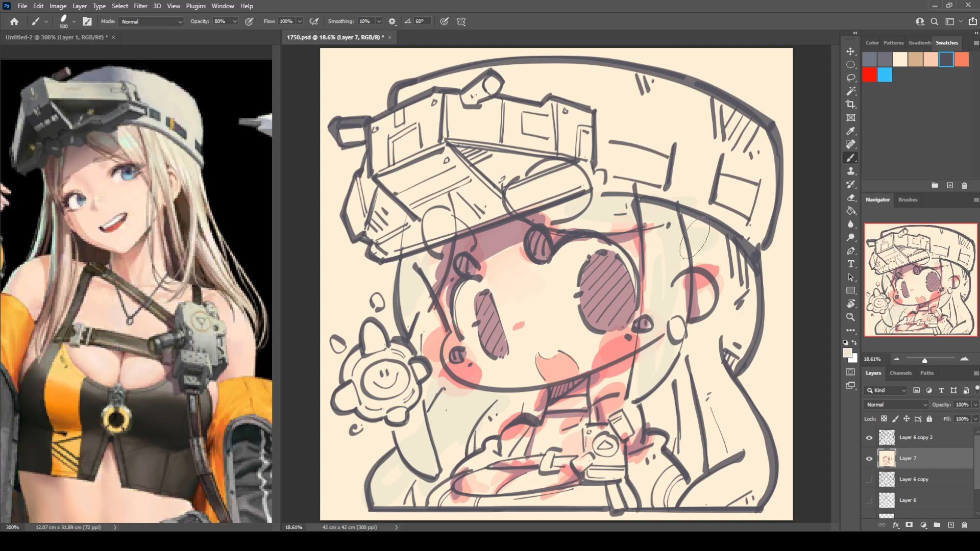Select the Clone Stamp tool

(x=850, y=171)
